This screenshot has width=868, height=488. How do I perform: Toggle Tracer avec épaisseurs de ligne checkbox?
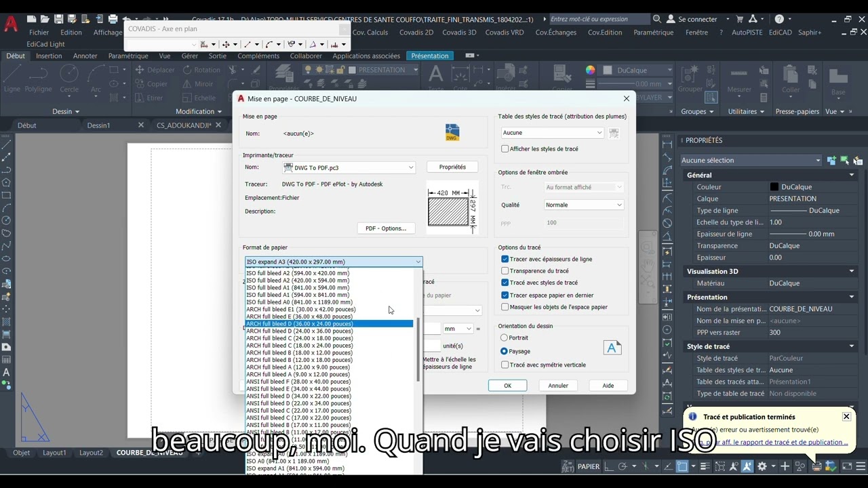(x=505, y=259)
